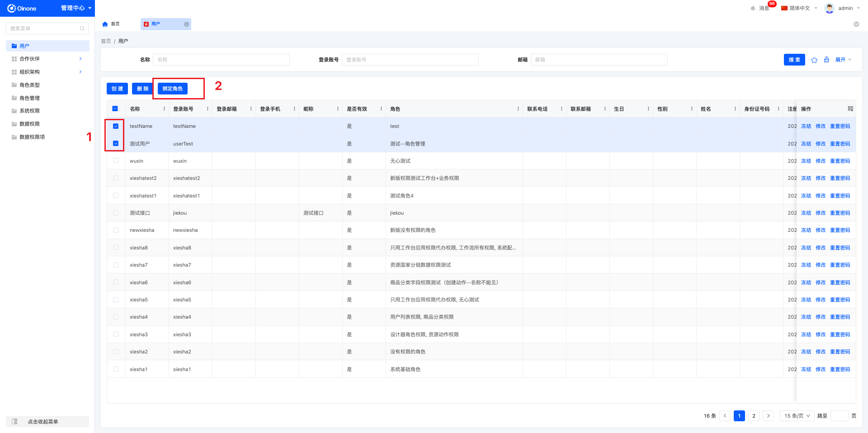
Task: Click the collapse menu icon at bottom
Action: pos(14,421)
